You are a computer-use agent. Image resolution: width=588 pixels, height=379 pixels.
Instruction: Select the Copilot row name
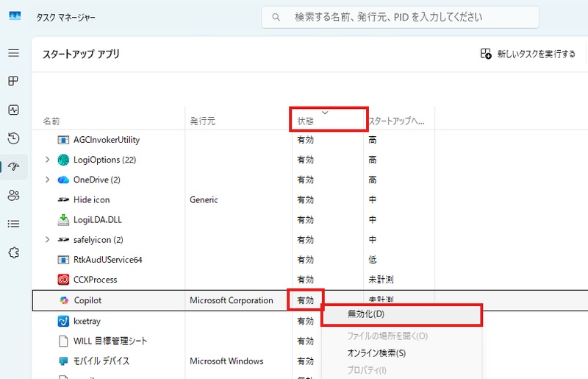[x=87, y=300]
